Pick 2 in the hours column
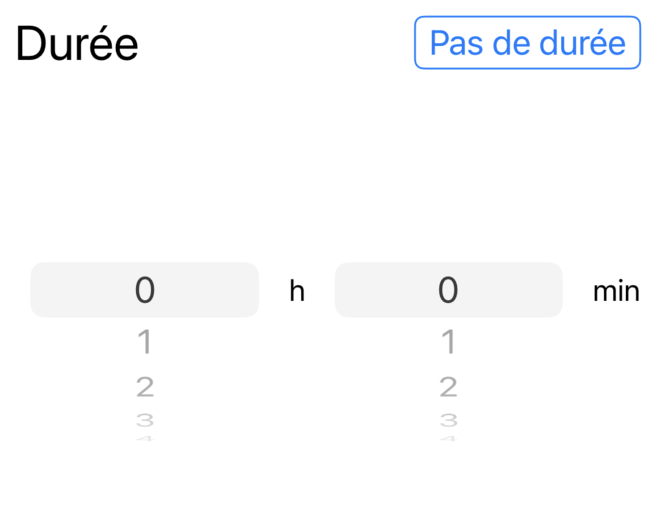 (145, 386)
